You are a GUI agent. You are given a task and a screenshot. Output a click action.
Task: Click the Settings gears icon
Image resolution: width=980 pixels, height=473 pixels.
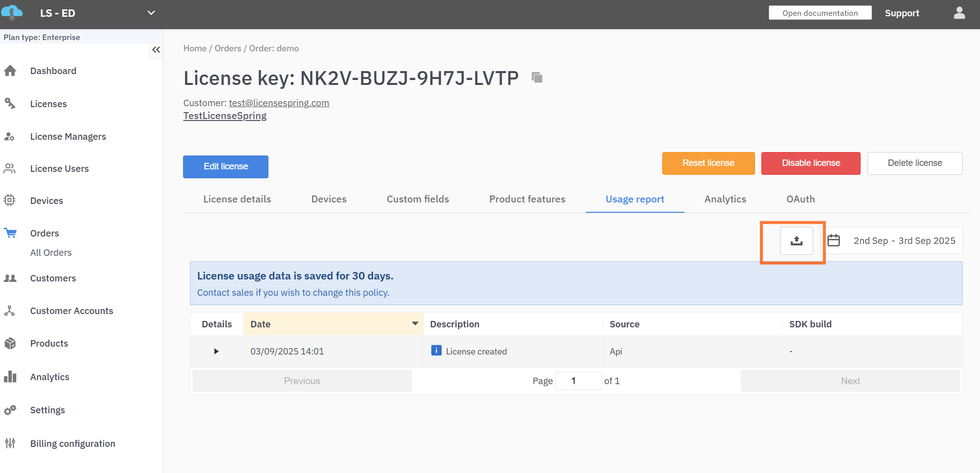(x=10, y=410)
